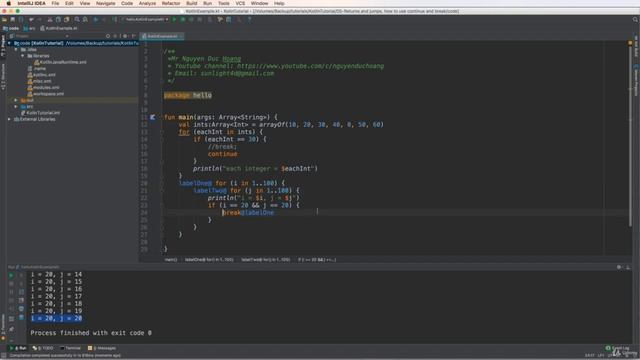Click the Pause output icon in the Run panel

[x=11, y=292]
